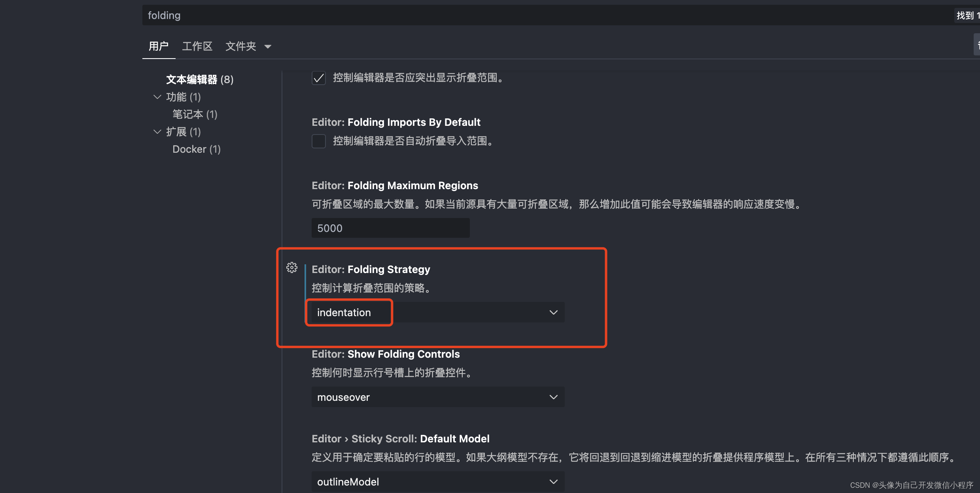Viewport: 980px width, 493px height.
Task: Click the chevron arrow in mouseover select
Action: [x=553, y=397]
